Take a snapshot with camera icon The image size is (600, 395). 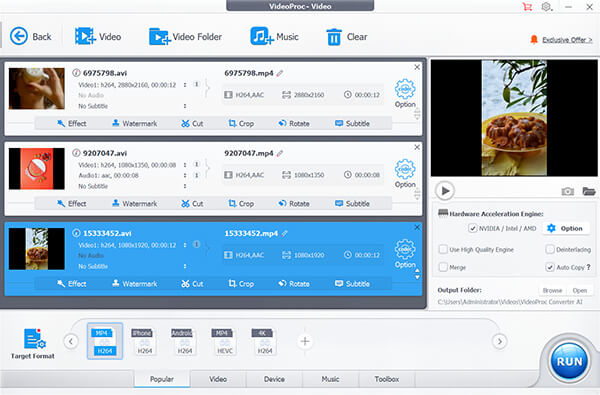click(x=567, y=191)
